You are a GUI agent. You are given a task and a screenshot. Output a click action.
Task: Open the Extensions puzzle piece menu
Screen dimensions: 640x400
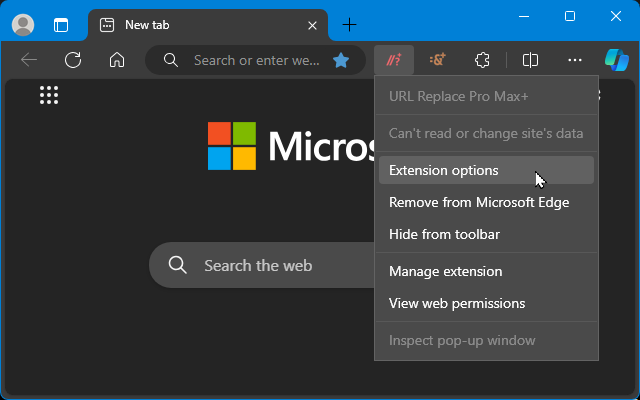tap(482, 60)
